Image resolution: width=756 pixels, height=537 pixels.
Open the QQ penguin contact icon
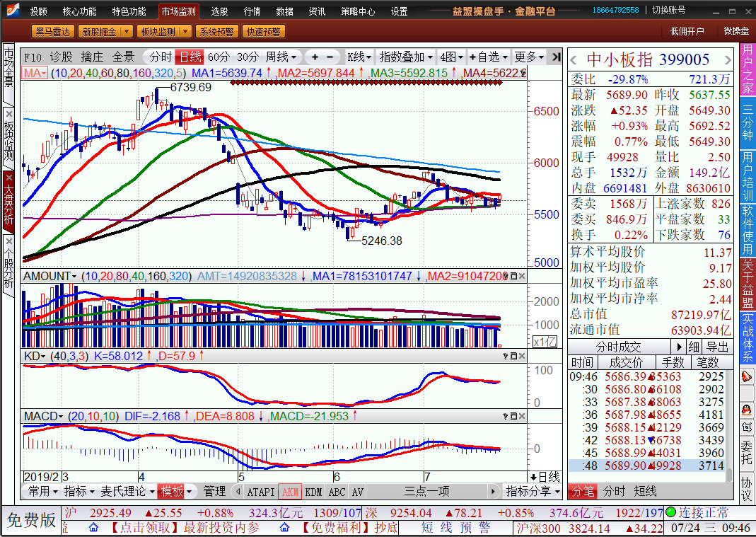[x=746, y=410]
